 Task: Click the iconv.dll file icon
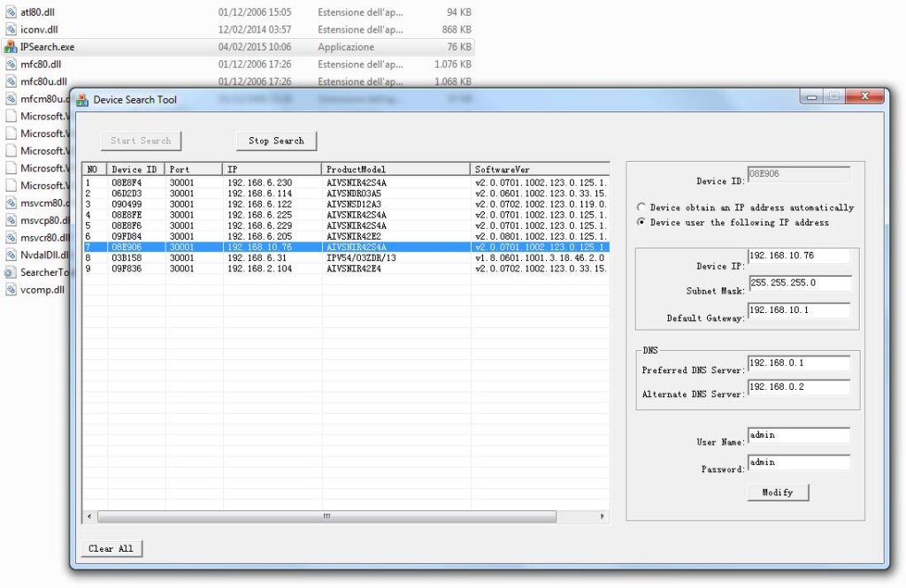[x=11, y=29]
